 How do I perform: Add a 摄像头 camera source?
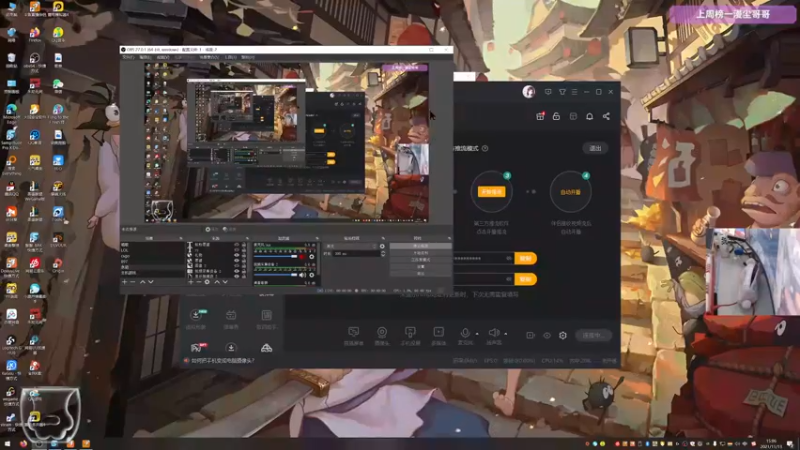(x=382, y=336)
